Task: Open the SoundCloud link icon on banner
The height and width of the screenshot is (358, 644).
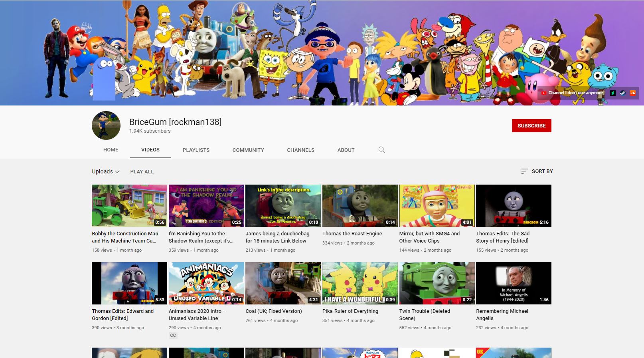Action: click(632, 93)
